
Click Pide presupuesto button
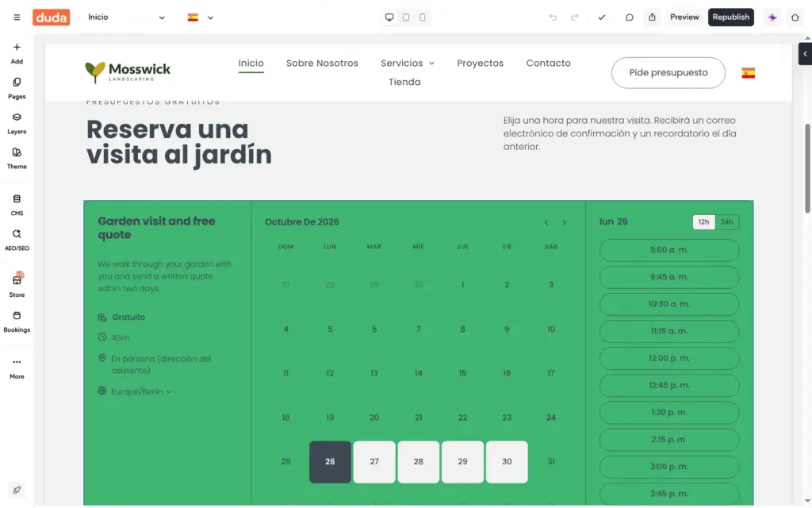click(x=668, y=72)
